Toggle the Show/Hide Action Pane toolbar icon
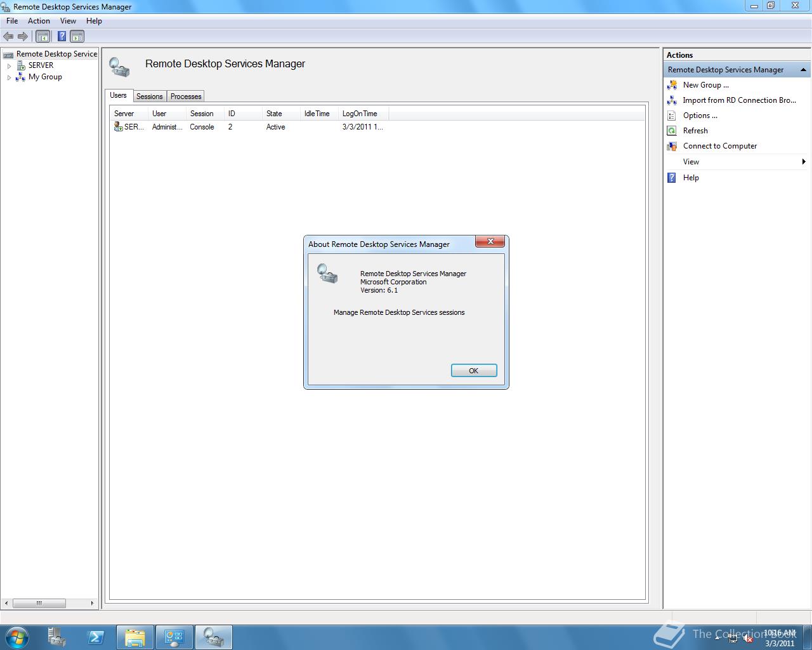812x650 pixels. click(x=77, y=37)
